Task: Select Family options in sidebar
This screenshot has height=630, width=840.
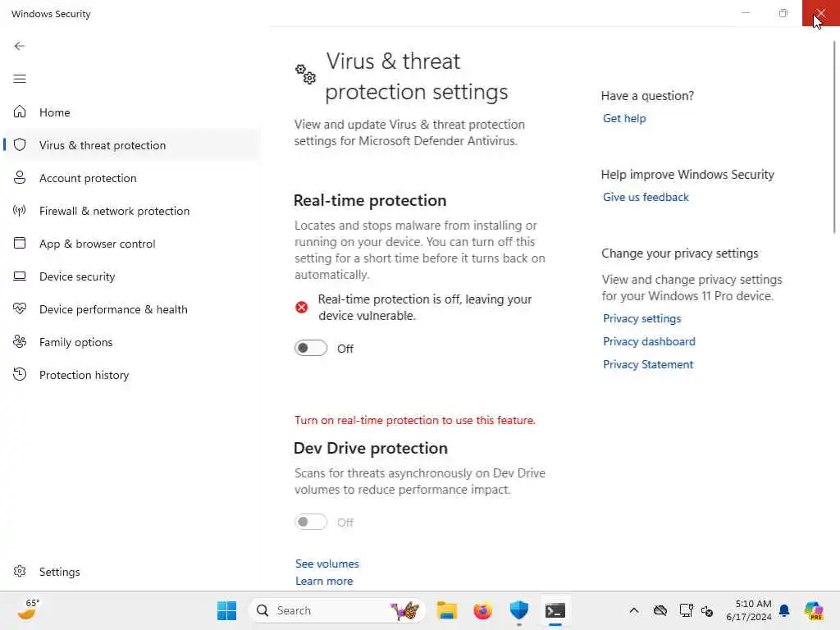Action: click(x=75, y=342)
